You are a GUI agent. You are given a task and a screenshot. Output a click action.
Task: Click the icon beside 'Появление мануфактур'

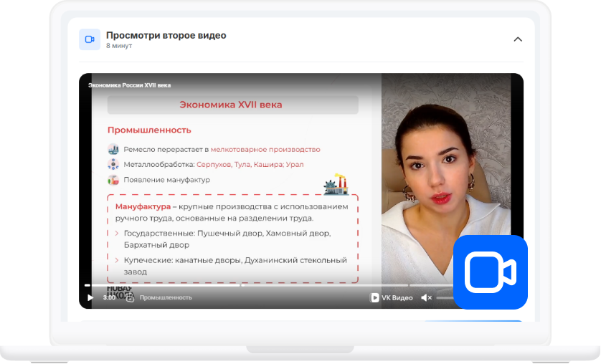[x=113, y=179]
